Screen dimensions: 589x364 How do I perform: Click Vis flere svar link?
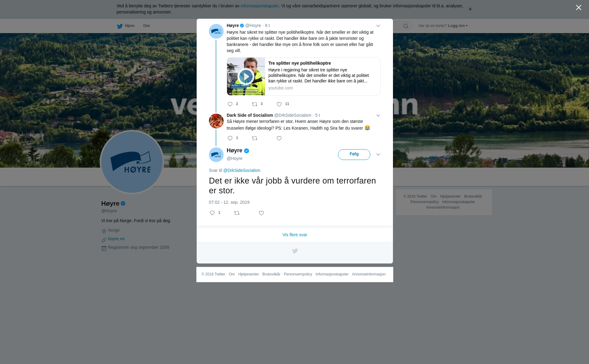pos(295,235)
